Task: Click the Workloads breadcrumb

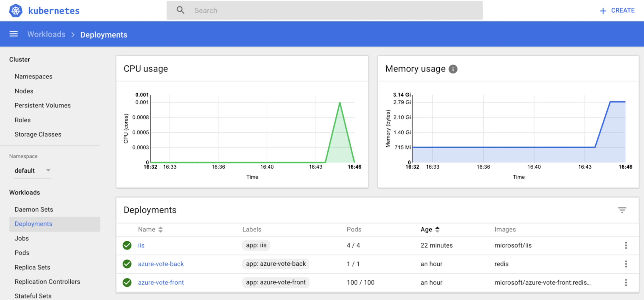Action: tap(46, 34)
